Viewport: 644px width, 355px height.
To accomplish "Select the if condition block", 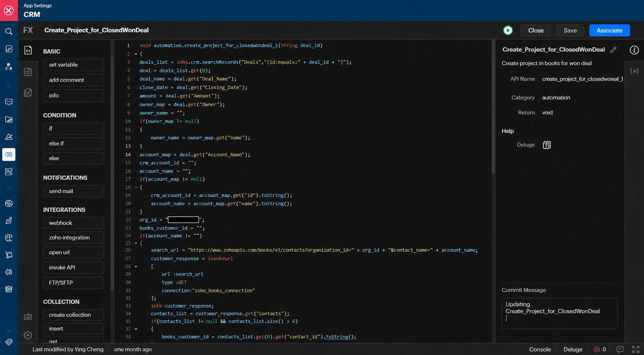I will 74,129.
